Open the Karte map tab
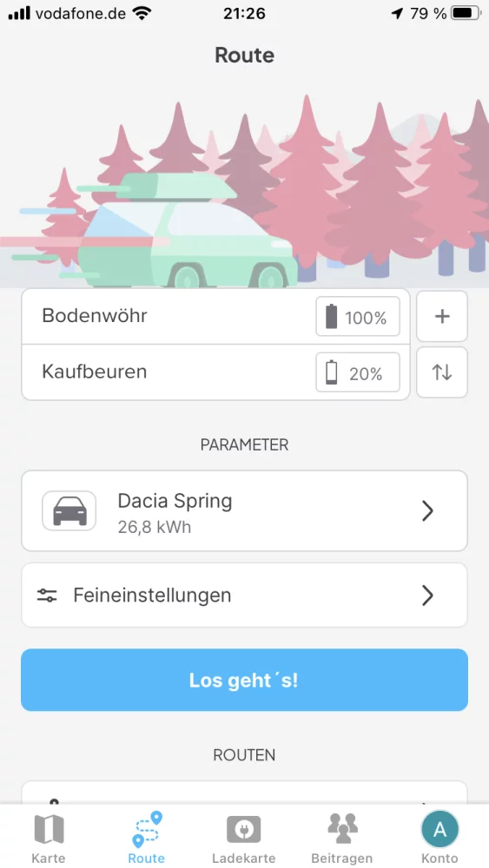489x868 pixels. [49, 838]
